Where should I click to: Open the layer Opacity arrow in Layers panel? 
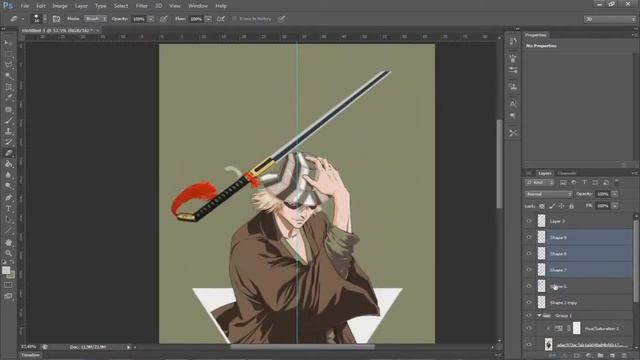[x=615, y=194]
